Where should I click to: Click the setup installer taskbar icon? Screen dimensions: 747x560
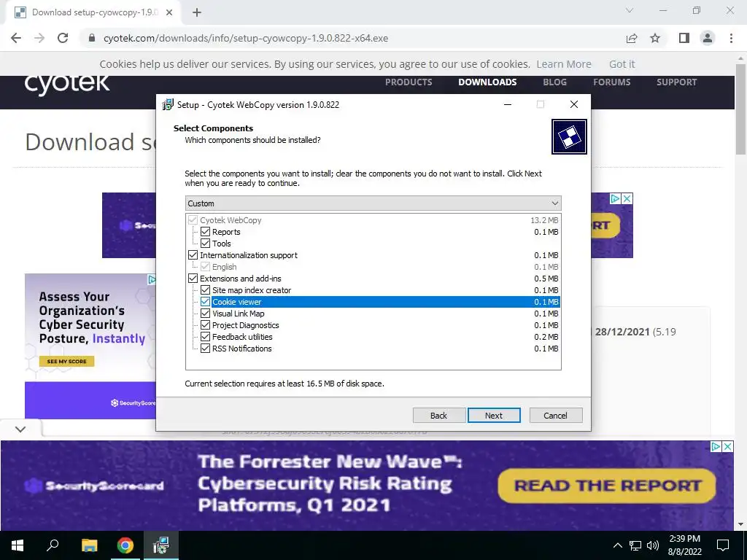[x=161, y=545]
